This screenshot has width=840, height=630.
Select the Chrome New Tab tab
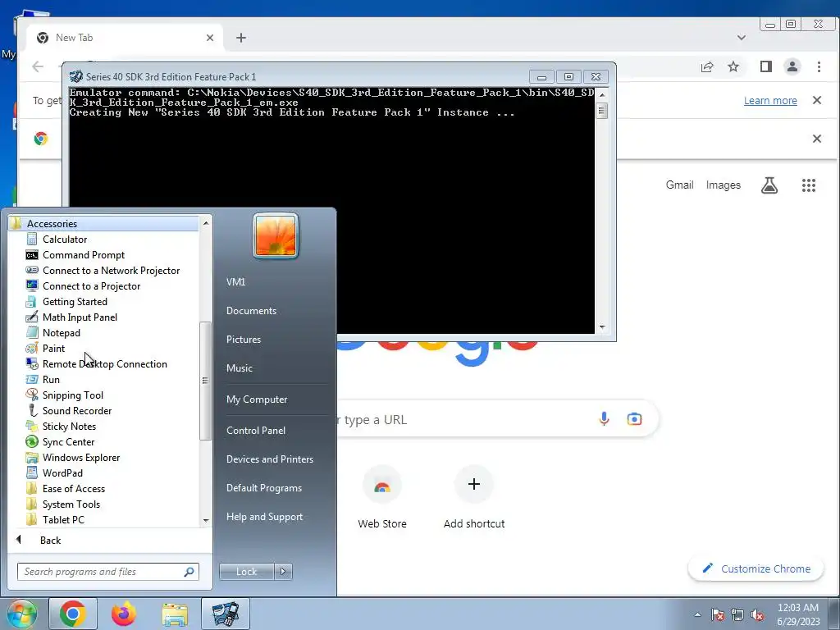tap(123, 38)
